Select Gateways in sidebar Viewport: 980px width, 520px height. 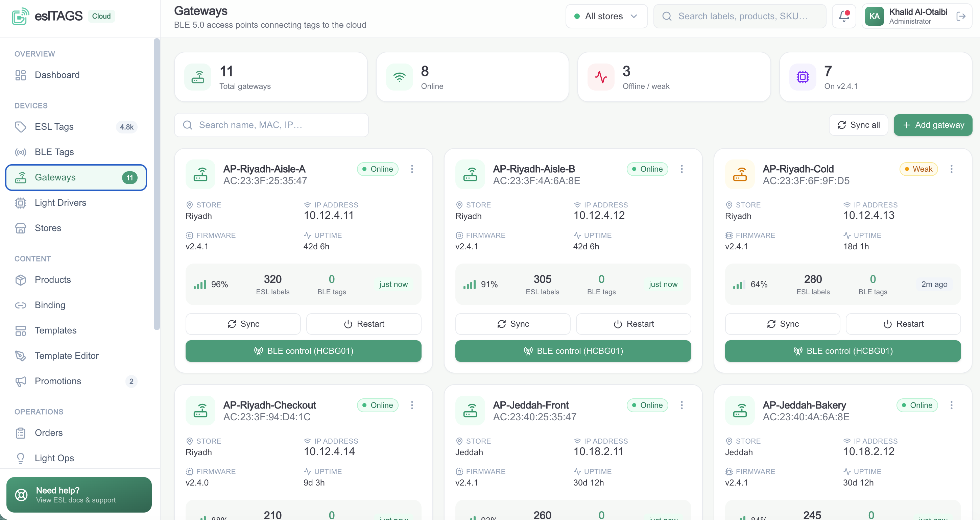[x=76, y=177]
